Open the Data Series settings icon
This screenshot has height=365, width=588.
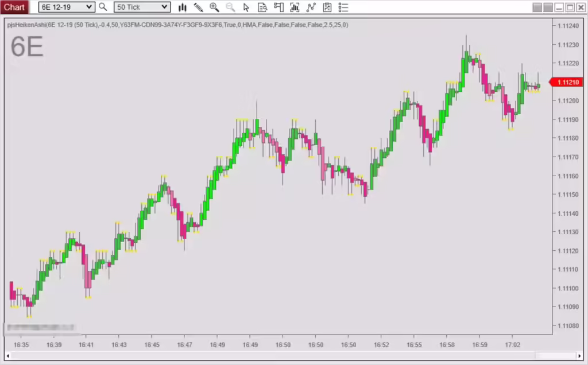278,7
